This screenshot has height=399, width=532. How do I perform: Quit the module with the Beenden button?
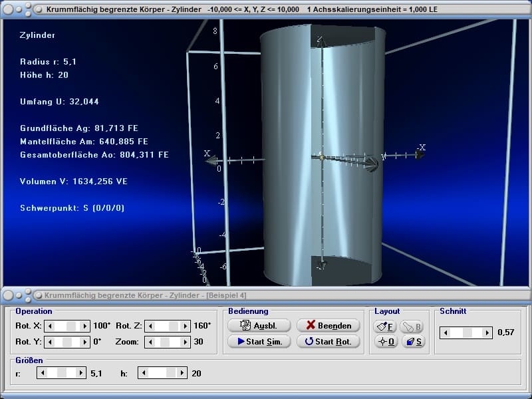pos(328,325)
